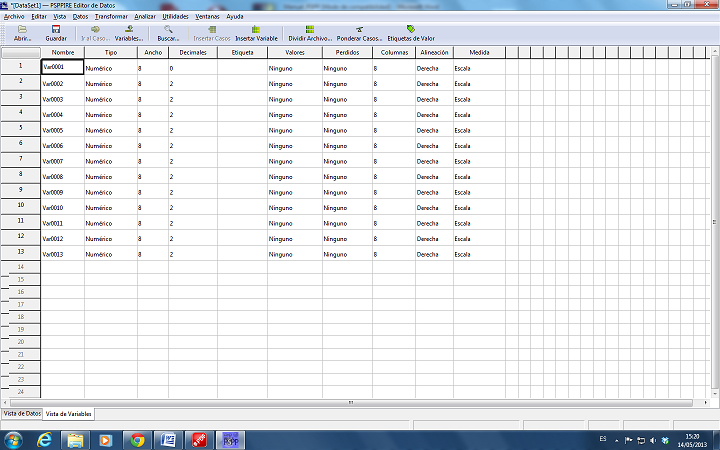Click the Nombre column header
The height and width of the screenshot is (450, 720).
(63, 52)
